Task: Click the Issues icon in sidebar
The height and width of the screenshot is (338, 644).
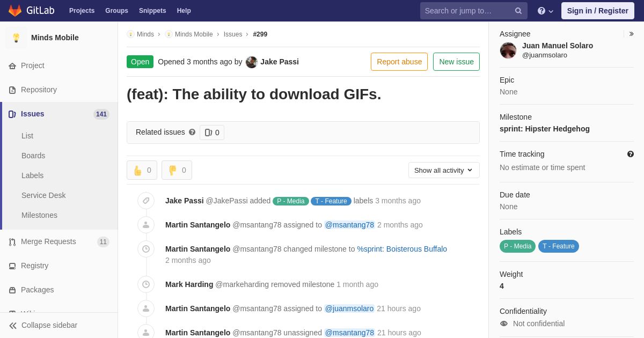Action: [x=12, y=114]
